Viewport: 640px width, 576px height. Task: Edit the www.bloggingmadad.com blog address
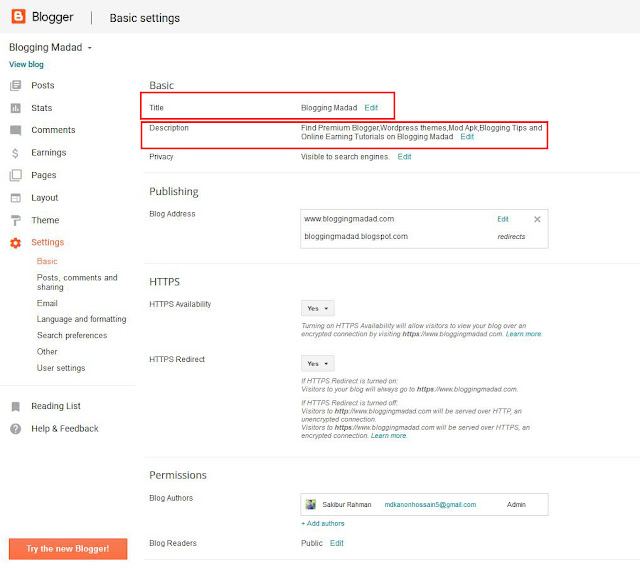[503, 219]
